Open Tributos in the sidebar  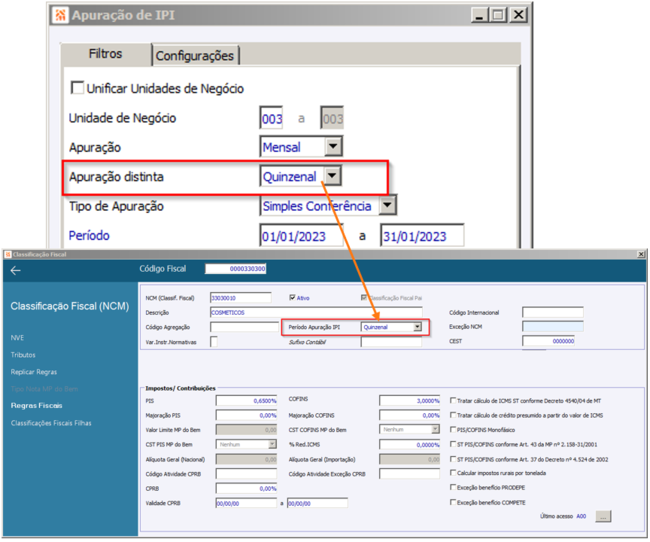point(23,355)
